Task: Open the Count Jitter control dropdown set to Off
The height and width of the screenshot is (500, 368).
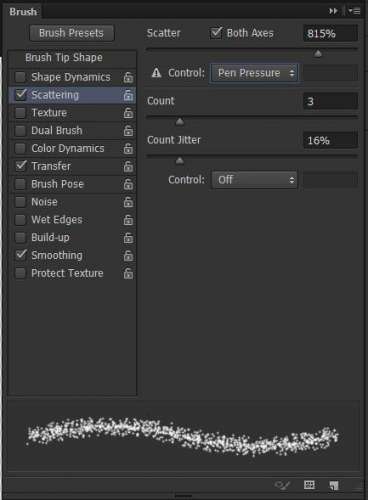Action: pos(254,180)
